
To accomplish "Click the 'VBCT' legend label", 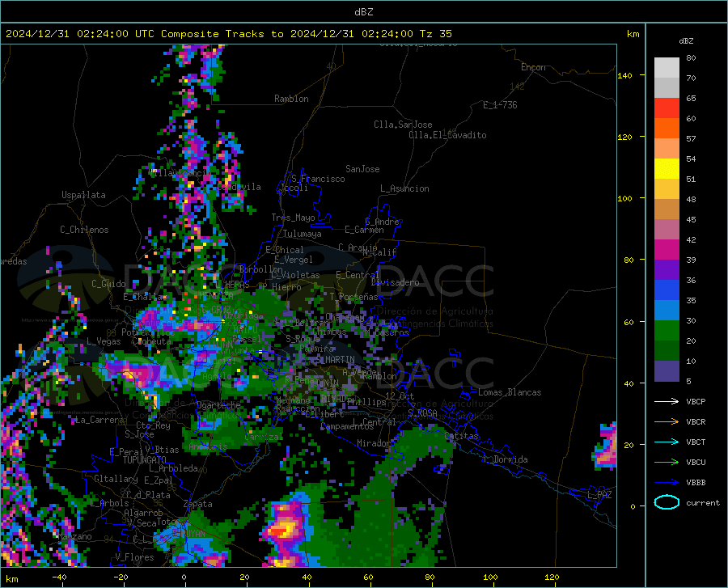I will coord(696,442).
